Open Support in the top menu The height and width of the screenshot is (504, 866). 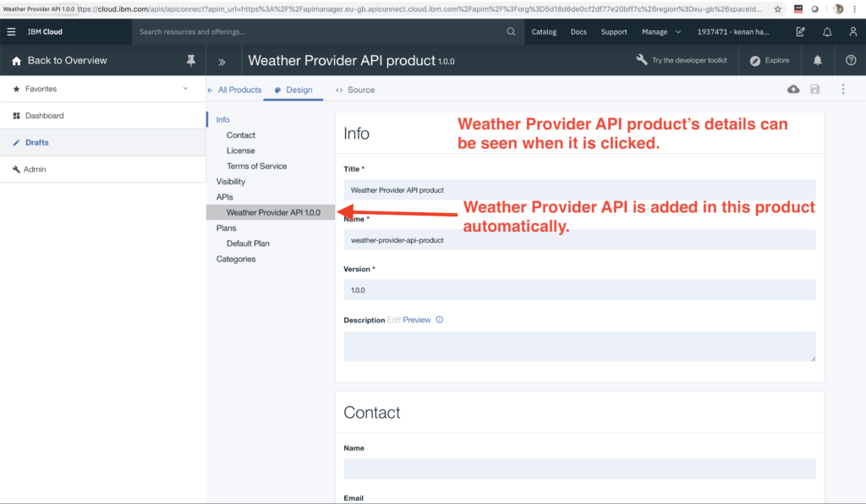[614, 32]
